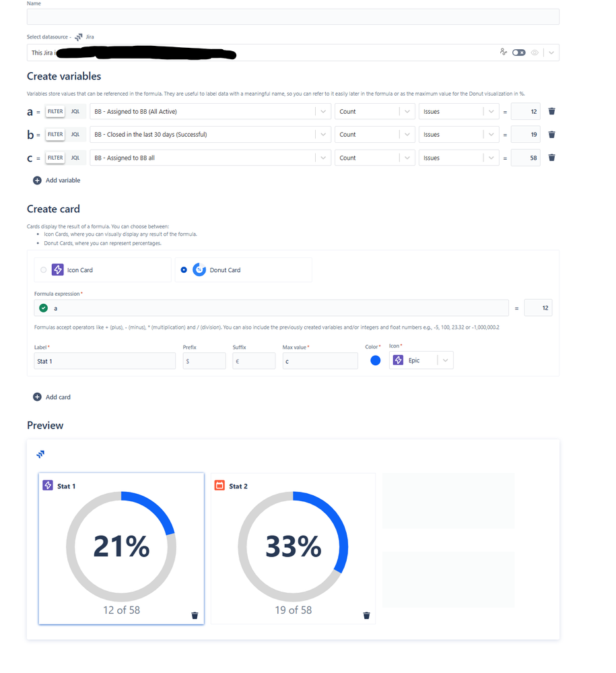Click the green formula valid checkmark
616x673 pixels.
click(x=43, y=308)
